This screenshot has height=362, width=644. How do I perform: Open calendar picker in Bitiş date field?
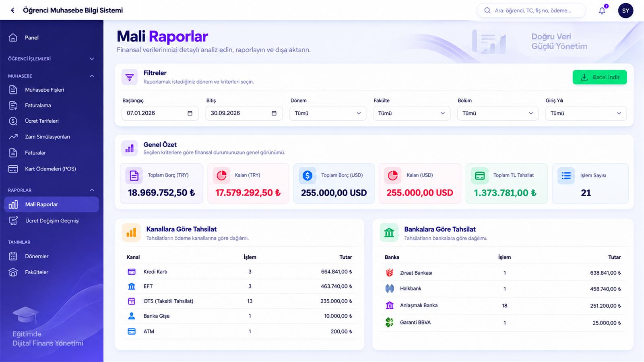coord(274,113)
